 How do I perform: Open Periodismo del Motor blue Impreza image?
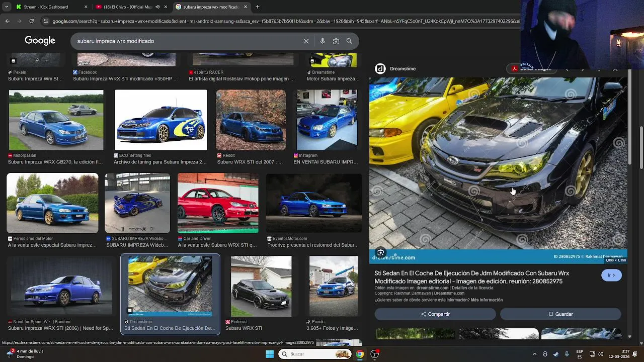(52, 203)
